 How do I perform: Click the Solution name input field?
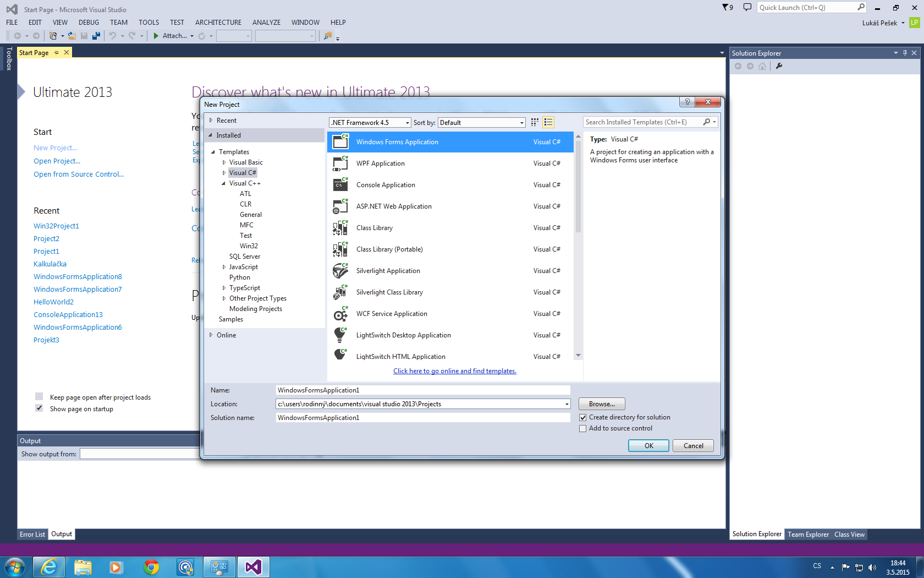pyautogui.click(x=423, y=418)
